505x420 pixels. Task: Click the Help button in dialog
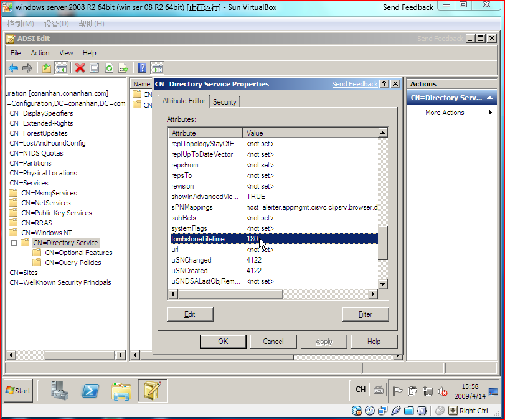374,342
